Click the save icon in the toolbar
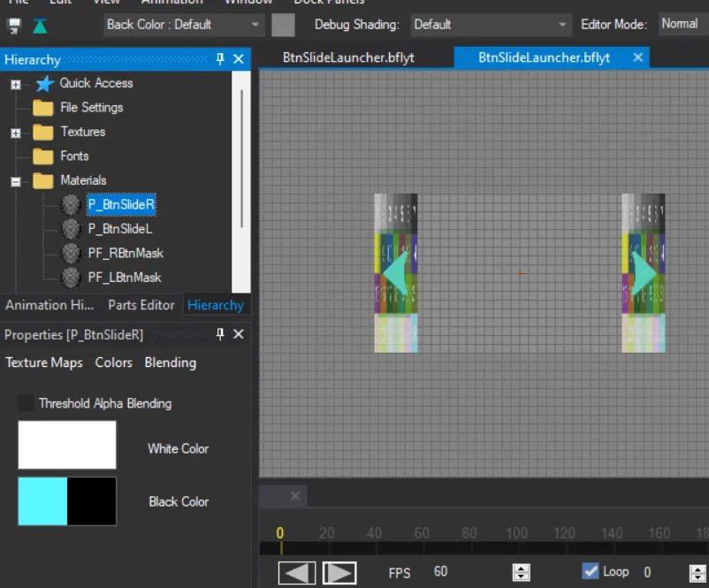709x588 pixels. 14,26
